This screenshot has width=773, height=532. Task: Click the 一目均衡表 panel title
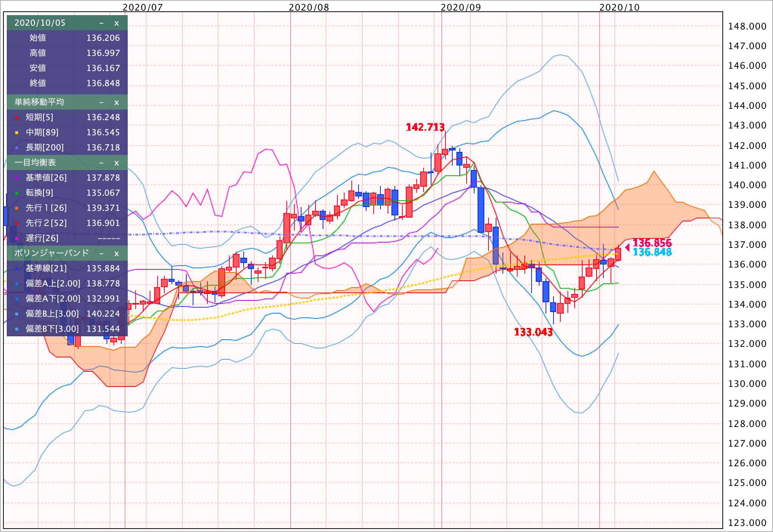tap(35, 163)
